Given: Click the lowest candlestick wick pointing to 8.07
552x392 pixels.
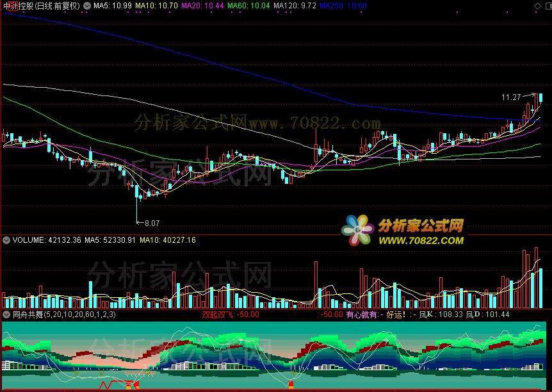Looking at the screenshot, I should tap(136, 211).
